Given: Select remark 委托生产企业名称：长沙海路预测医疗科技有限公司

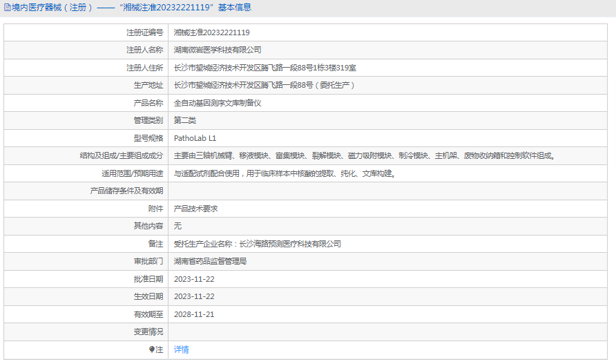Looking at the screenshot, I should 258,244.
